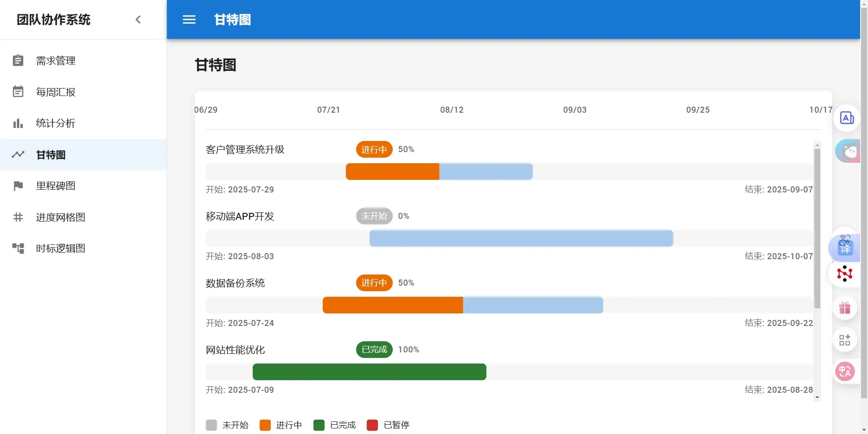Viewport: 868px width, 434px height.
Task: Click the 未开始 badge on 移动端APP开发
Action: click(374, 216)
